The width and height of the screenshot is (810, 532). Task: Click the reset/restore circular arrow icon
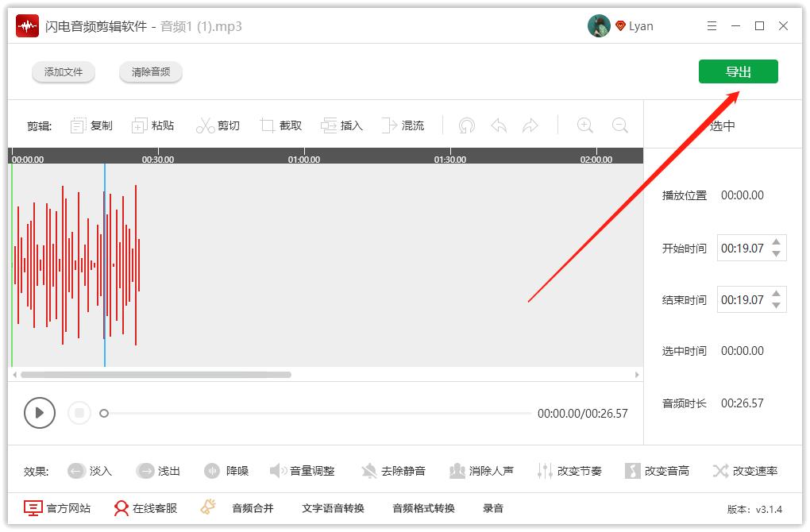pyautogui.click(x=466, y=125)
